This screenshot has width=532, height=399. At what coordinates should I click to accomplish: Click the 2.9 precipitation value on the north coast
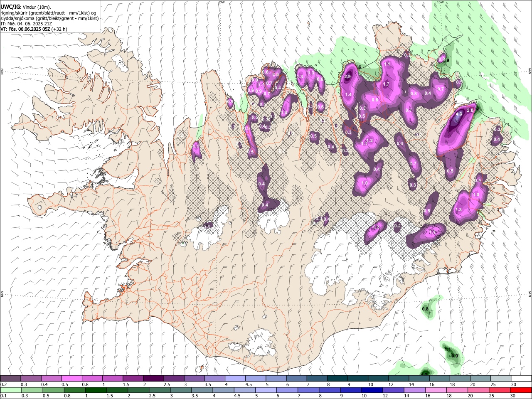[348, 77]
